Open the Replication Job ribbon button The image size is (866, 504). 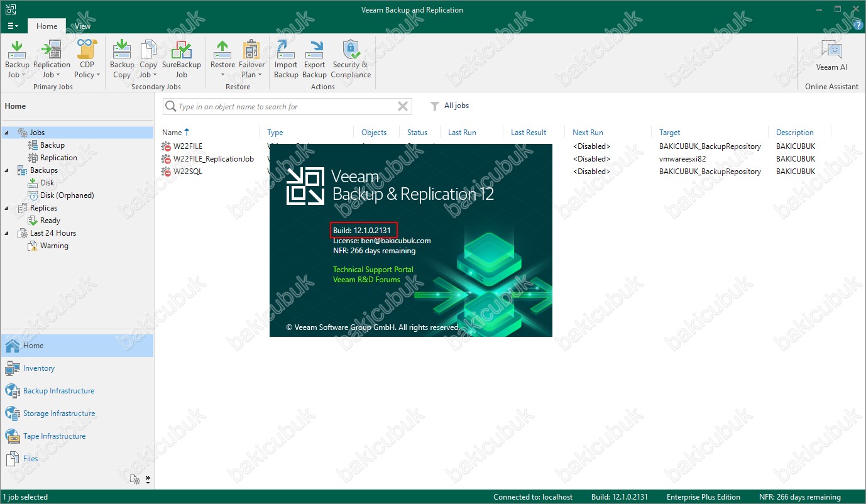point(52,59)
